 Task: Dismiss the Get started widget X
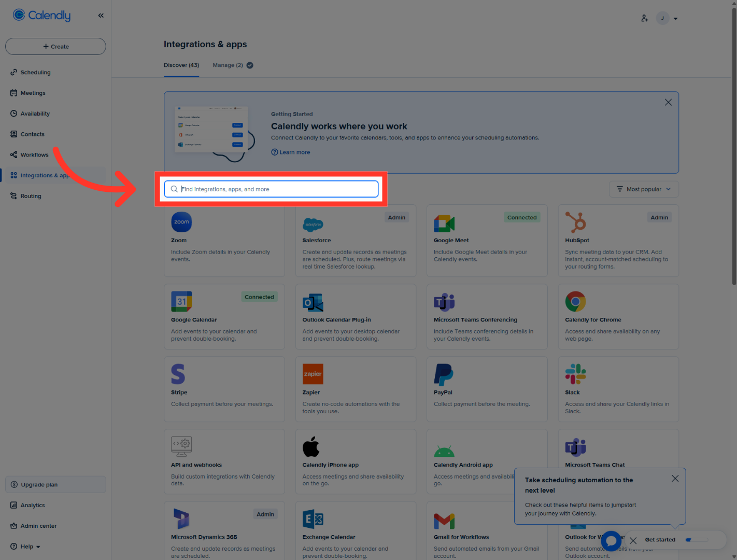pyautogui.click(x=633, y=540)
